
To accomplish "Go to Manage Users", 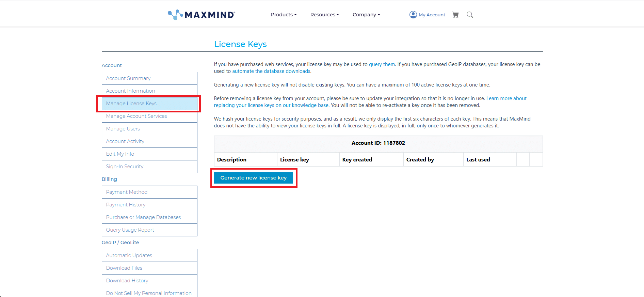I will coord(149,129).
